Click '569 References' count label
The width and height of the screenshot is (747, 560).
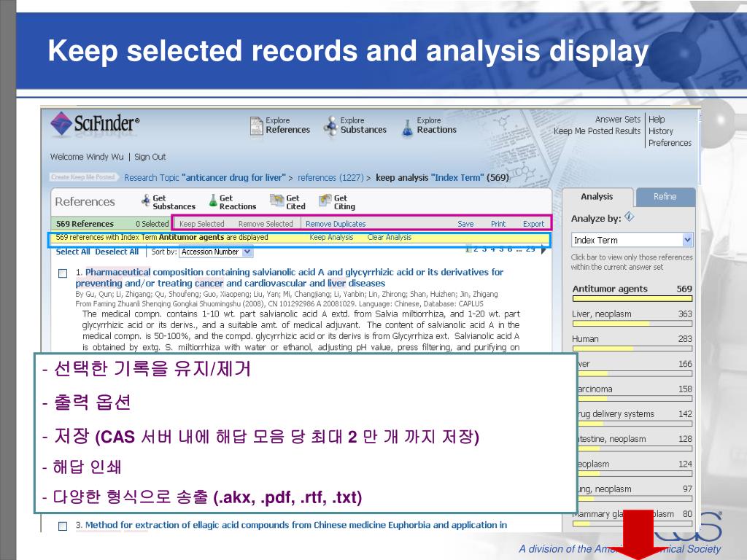(85, 224)
